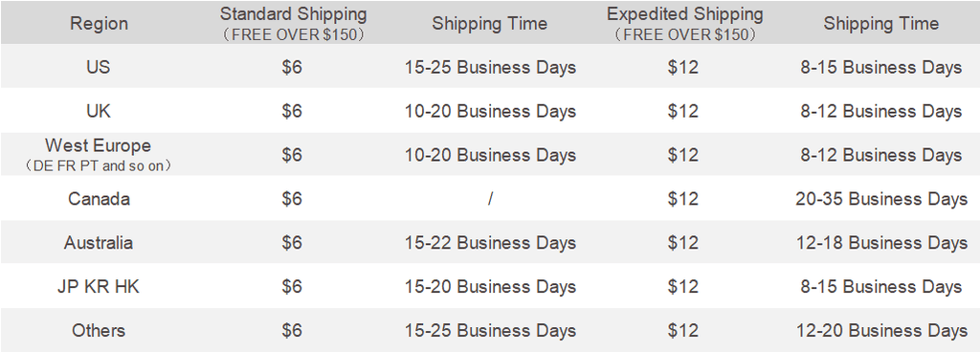980x352 pixels.
Task: Click the slash in Canada's standard shipping time
Action: [491, 198]
